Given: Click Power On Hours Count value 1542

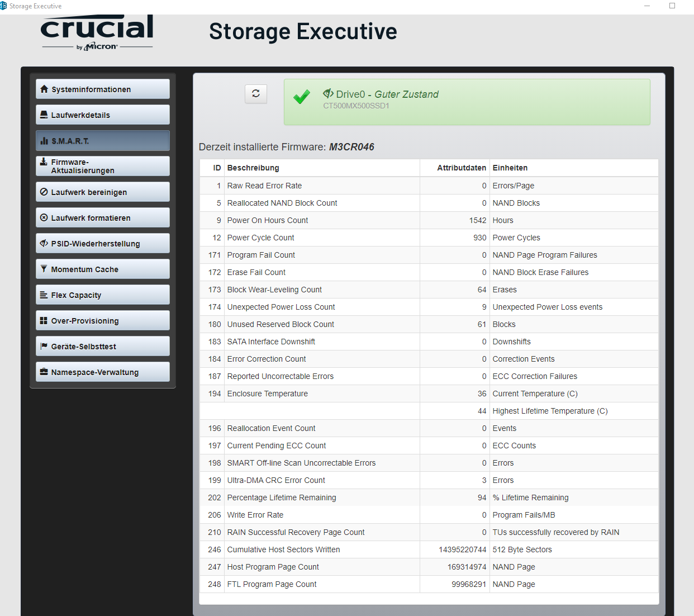Looking at the screenshot, I should pyautogui.click(x=478, y=220).
